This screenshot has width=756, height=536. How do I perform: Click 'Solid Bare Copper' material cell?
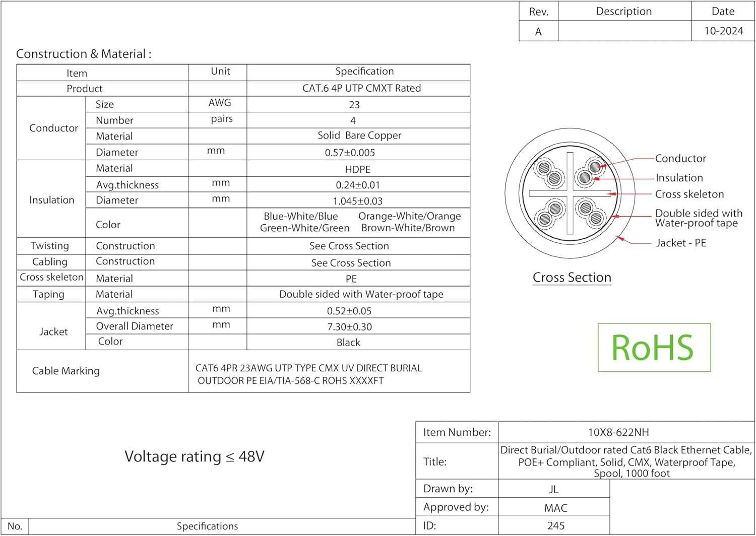tap(359, 136)
